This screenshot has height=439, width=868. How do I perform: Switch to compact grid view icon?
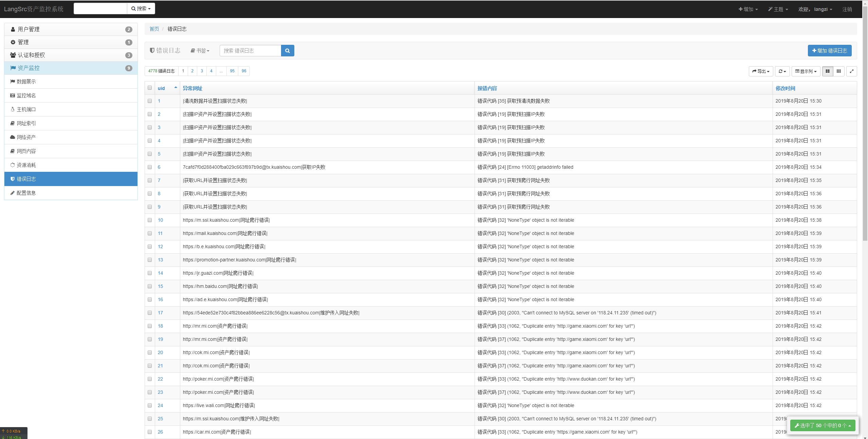coord(838,71)
